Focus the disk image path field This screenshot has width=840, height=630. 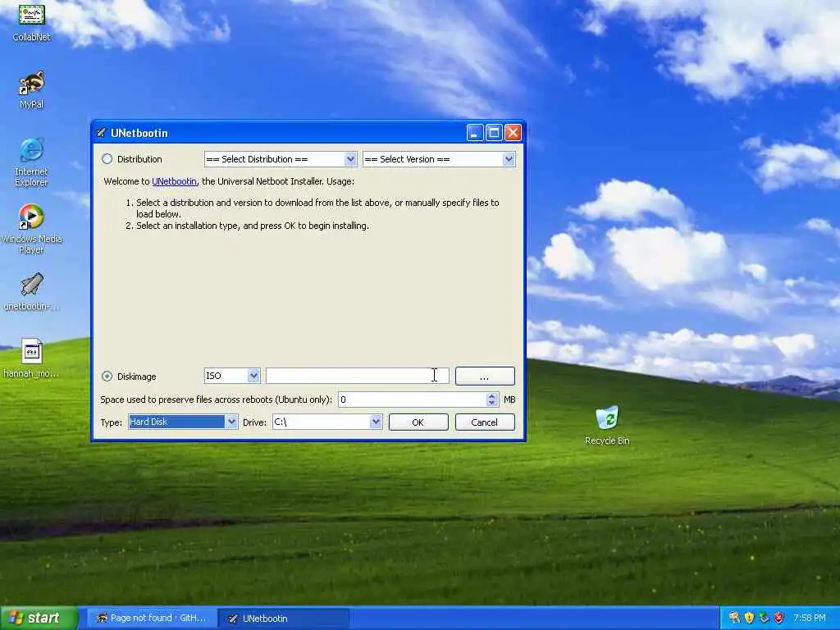(x=358, y=376)
